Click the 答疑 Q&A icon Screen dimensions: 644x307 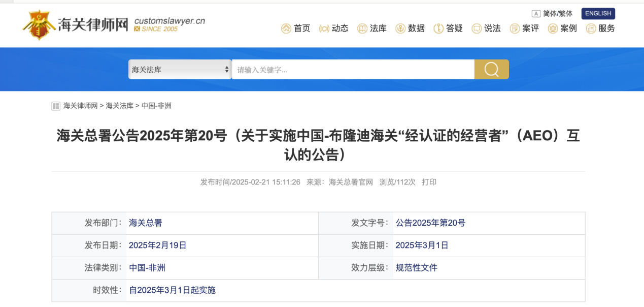[x=438, y=28]
